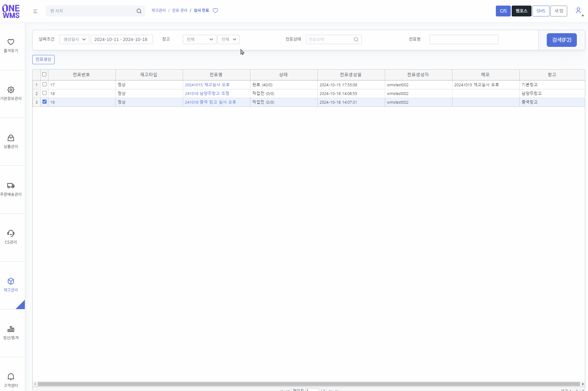The height and width of the screenshot is (391, 588).
Task: Switch to the 웹포스 tab button
Action: (522, 11)
